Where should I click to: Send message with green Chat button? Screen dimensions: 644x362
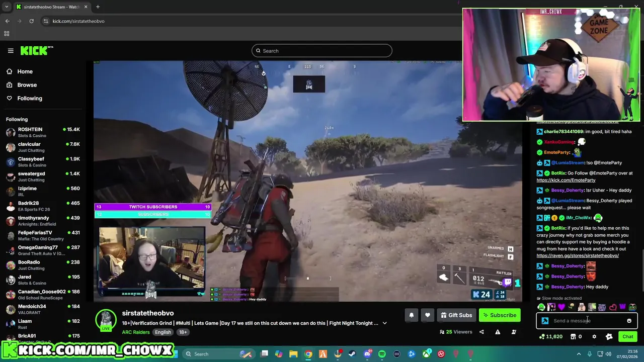pyautogui.click(x=627, y=337)
